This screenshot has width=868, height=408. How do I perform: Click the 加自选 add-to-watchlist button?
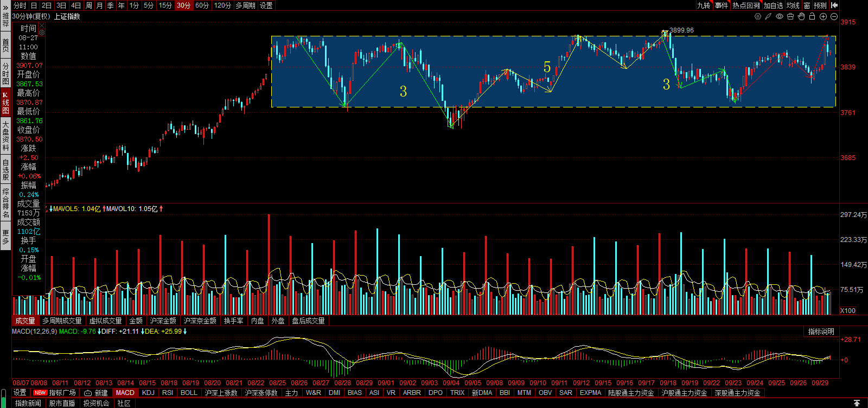coord(773,5)
